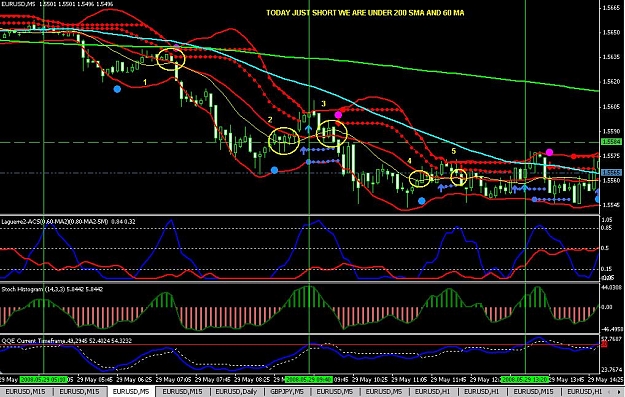Click the 29 May 14:25 time axis label
The image size is (625, 397).
(606, 379)
